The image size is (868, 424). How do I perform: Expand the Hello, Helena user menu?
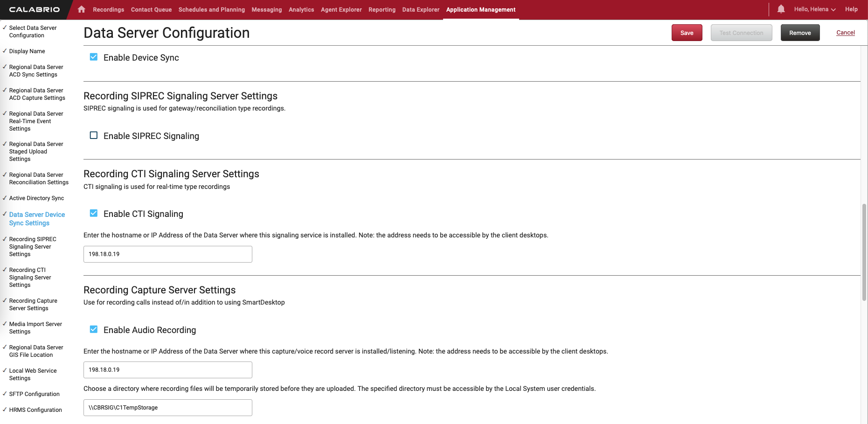coord(814,9)
